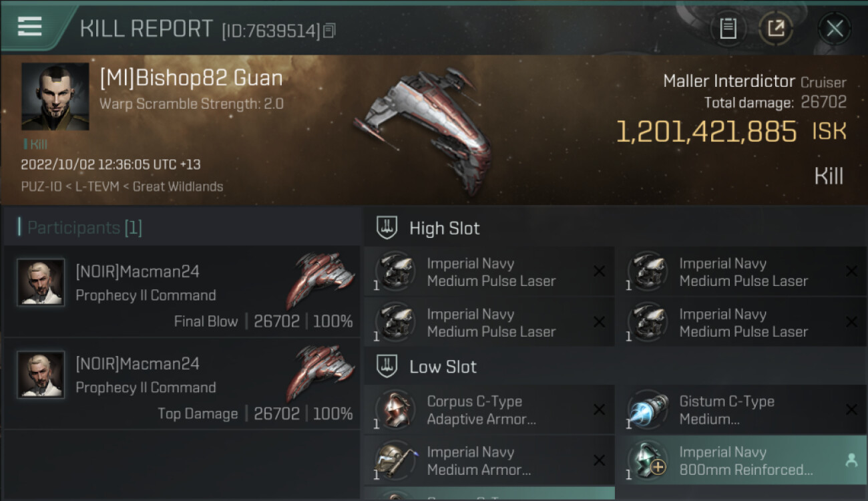Open the hamburger menu icon

pos(29,26)
